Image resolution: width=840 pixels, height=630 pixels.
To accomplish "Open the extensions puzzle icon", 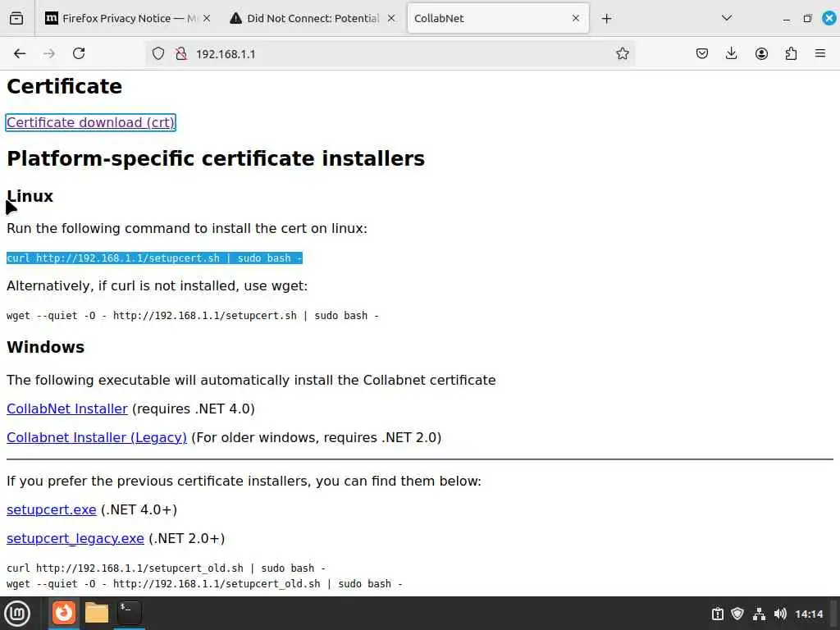I will 791,53.
